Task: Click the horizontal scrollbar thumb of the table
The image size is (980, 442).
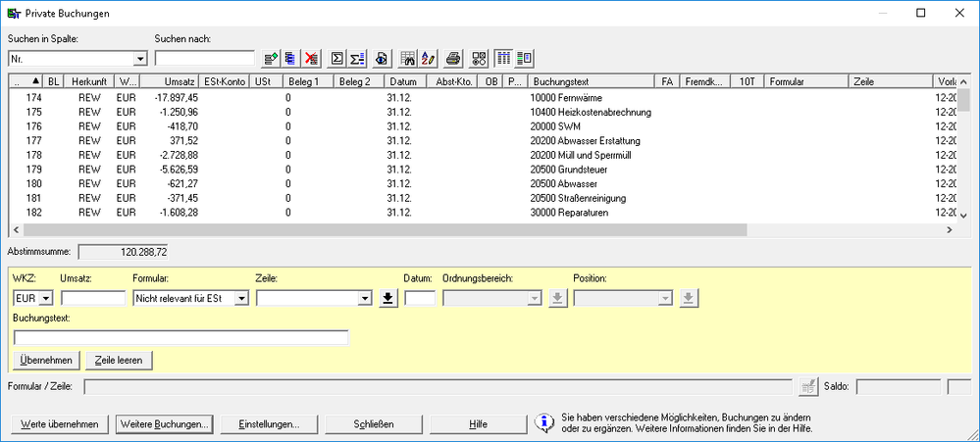Action: click(385, 229)
